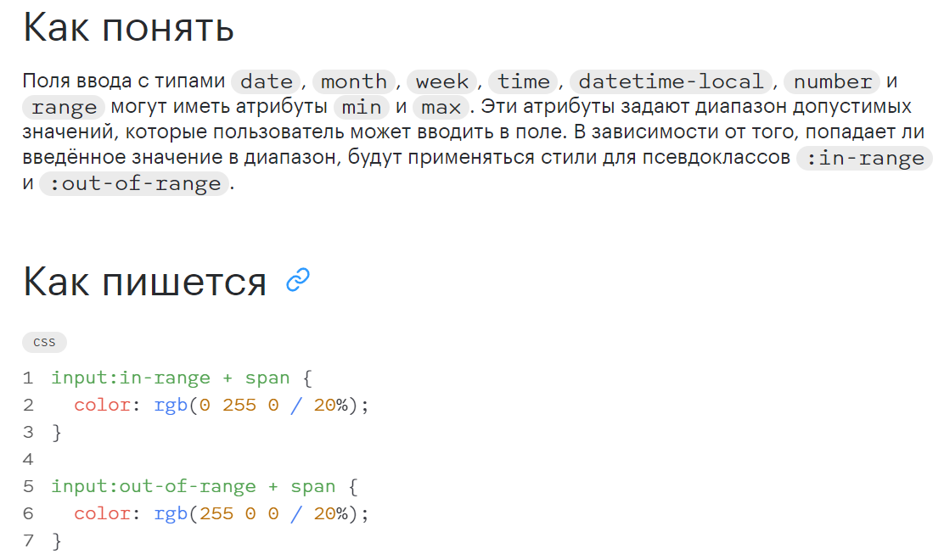Click the Как понять heading
Image resolution: width=944 pixels, height=560 pixels.
coord(128,27)
